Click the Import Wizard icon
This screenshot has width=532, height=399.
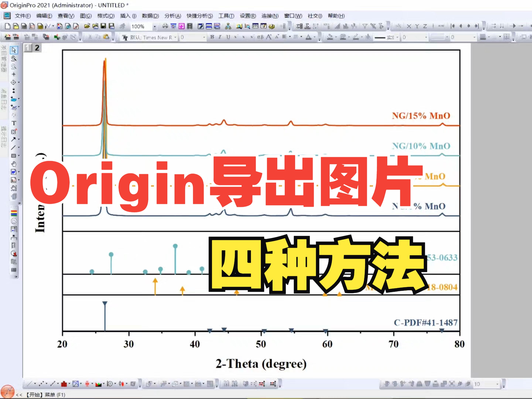8,37
